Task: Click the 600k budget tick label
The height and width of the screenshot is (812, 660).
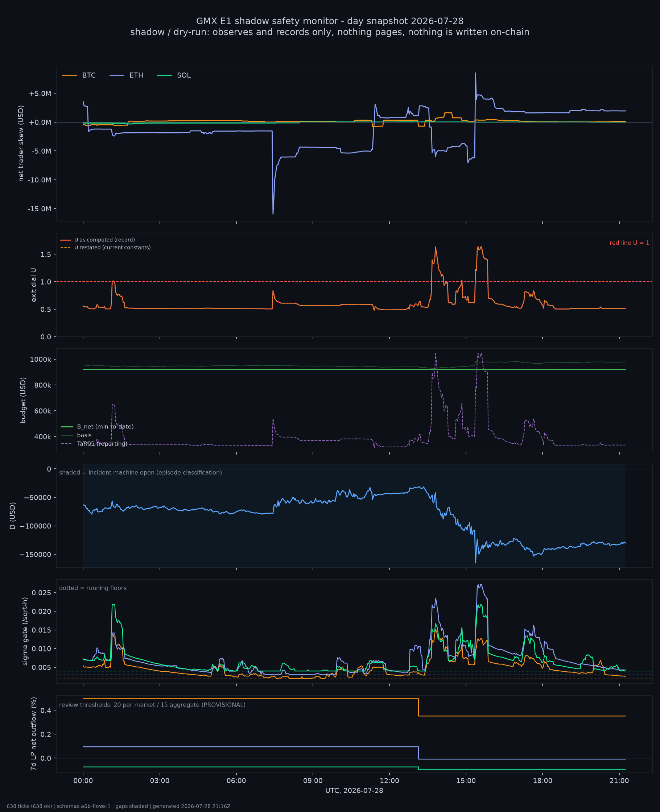Action: (42, 411)
